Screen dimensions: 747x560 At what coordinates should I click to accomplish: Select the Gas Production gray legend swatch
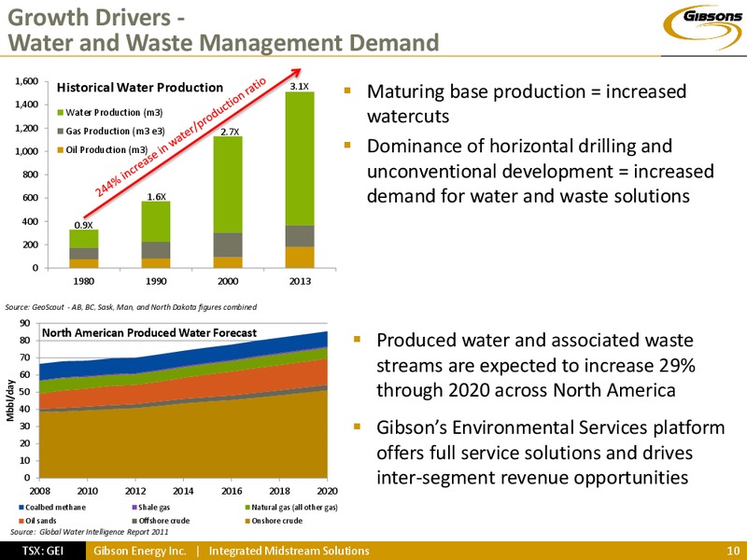click(x=61, y=131)
